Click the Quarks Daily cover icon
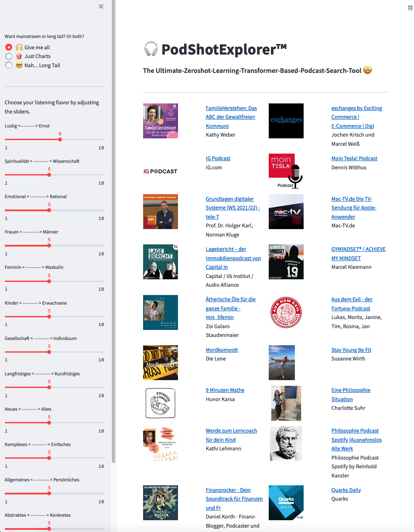The height and width of the screenshot is (532, 414). 286,503
